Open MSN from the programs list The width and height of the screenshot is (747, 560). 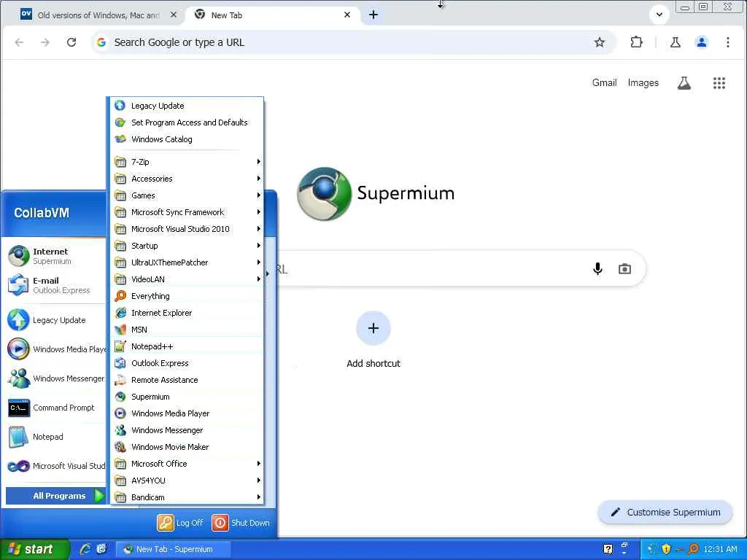(x=187, y=330)
